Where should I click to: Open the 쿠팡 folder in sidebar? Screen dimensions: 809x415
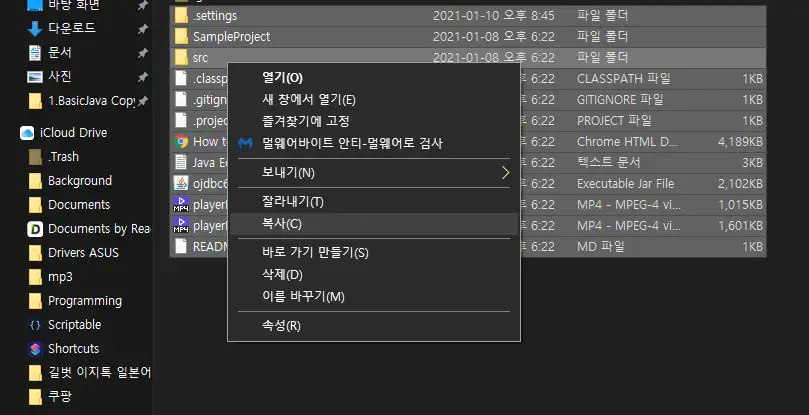[60, 397]
